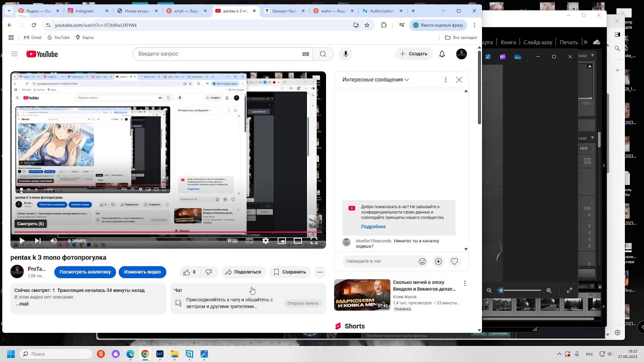Mute the video player volume
Screen dimensions: 644x362
click(x=53, y=241)
